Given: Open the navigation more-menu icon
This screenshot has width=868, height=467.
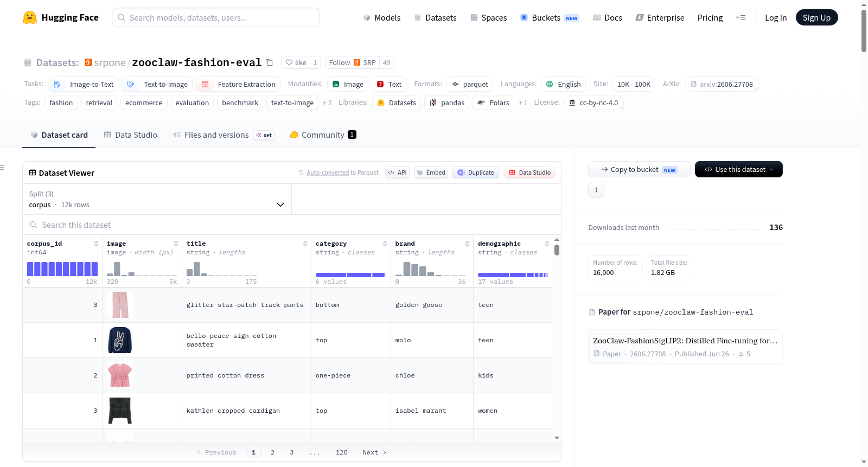Looking at the screenshot, I should coord(741,17).
